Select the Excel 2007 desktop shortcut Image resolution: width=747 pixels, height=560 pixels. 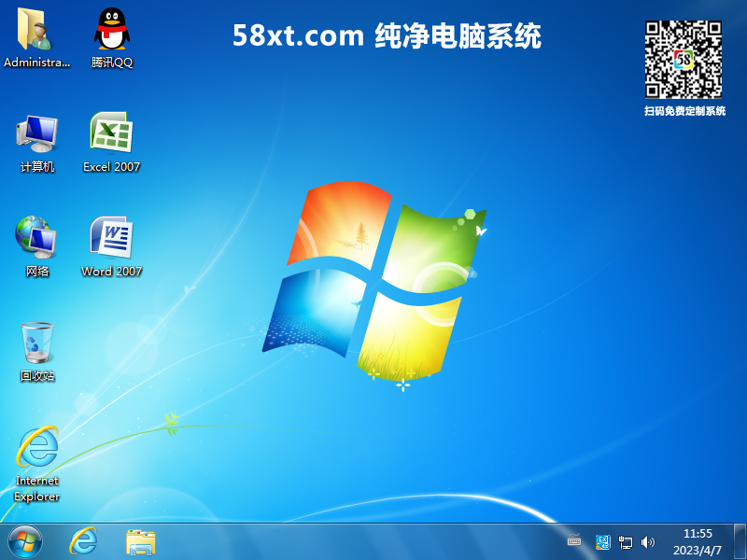(111, 142)
